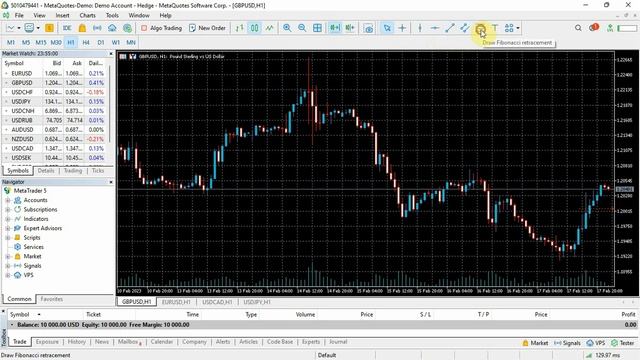Expand the Signals node in Navigator
The image size is (640, 360).
click(7, 266)
